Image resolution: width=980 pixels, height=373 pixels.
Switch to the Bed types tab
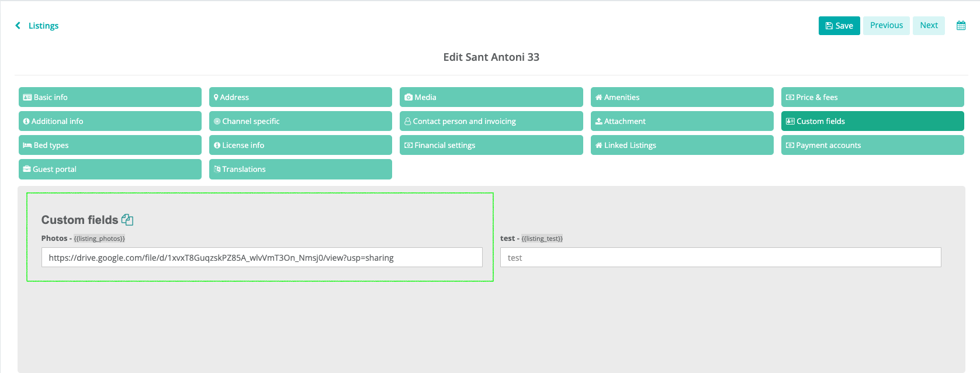point(110,145)
